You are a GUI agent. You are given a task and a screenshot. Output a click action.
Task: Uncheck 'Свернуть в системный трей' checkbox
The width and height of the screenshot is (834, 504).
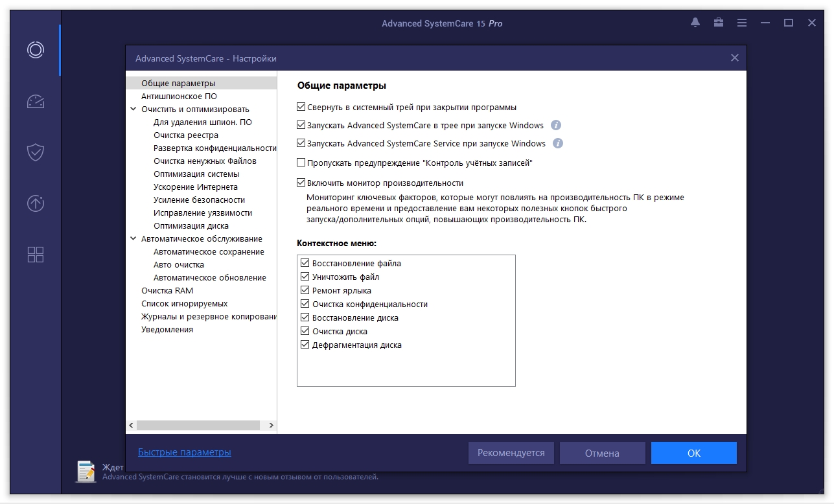click(x=301, y=108)
